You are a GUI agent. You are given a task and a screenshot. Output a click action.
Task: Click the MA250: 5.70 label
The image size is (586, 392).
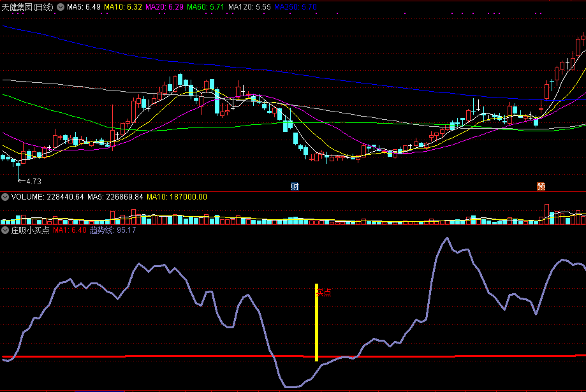click(x=296, y=7)
